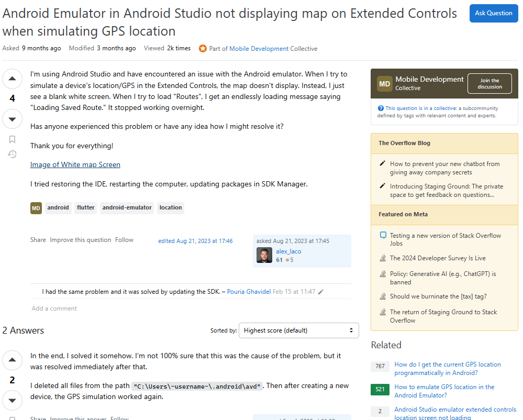Open Policy: Generative AI is banned post
This screenshot has width=523, height=420.
point(443,278)
